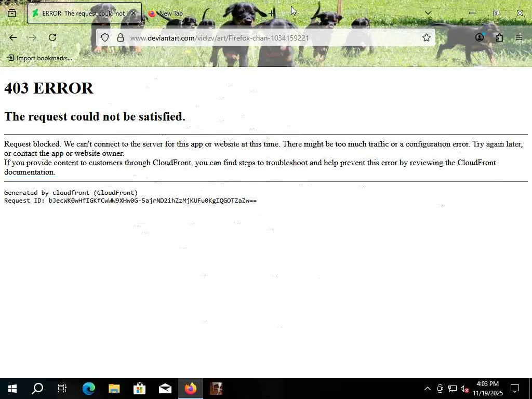Click the Firefox taskbar icon

(x=190, y=389)
